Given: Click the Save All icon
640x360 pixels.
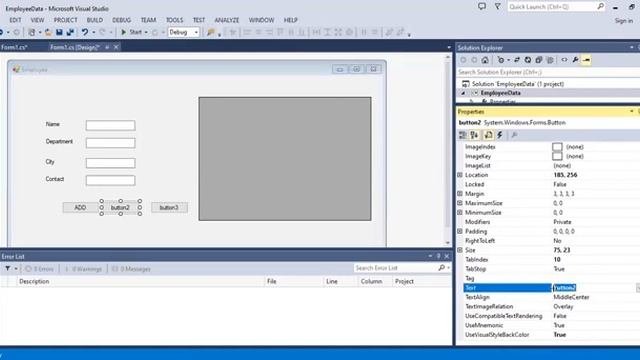Looking at the screenshot, I should 70,32.
